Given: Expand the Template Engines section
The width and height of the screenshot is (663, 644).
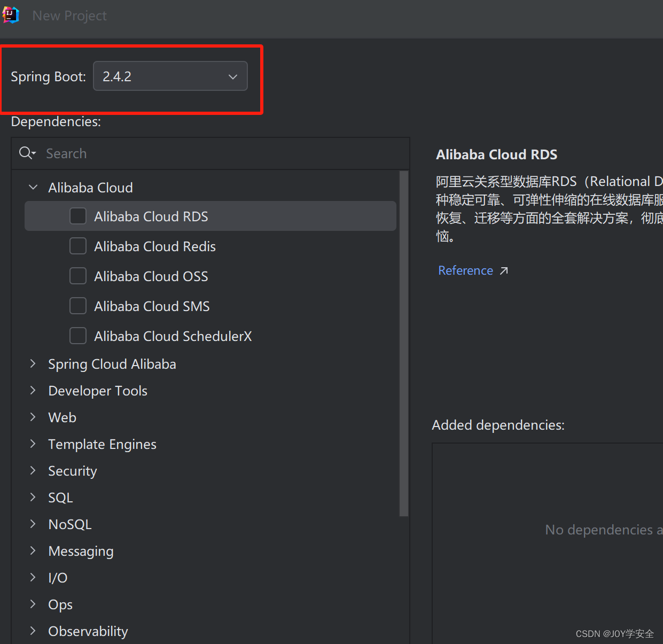Looking at the screenshot, I should click(x=33, y=444).
